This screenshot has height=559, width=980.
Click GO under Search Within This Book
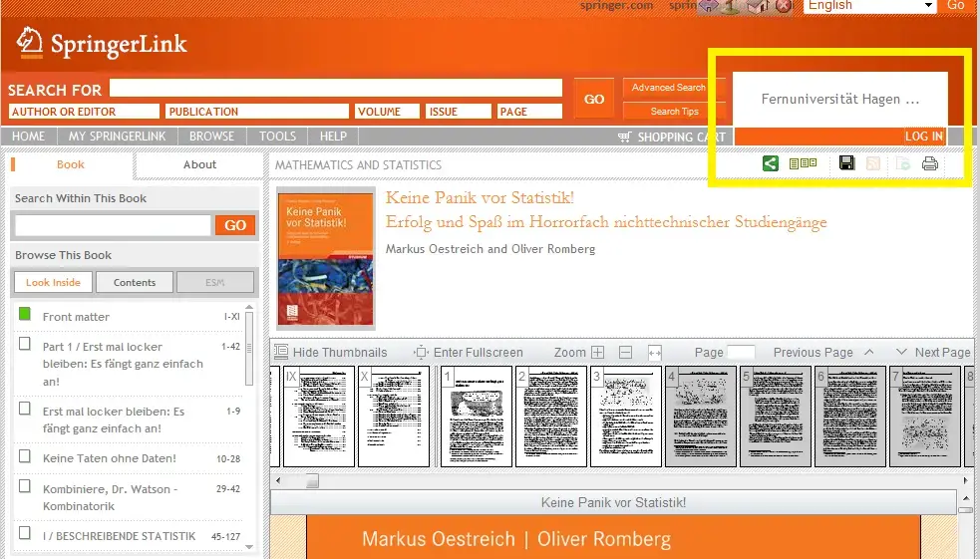(x=235, y=225)
